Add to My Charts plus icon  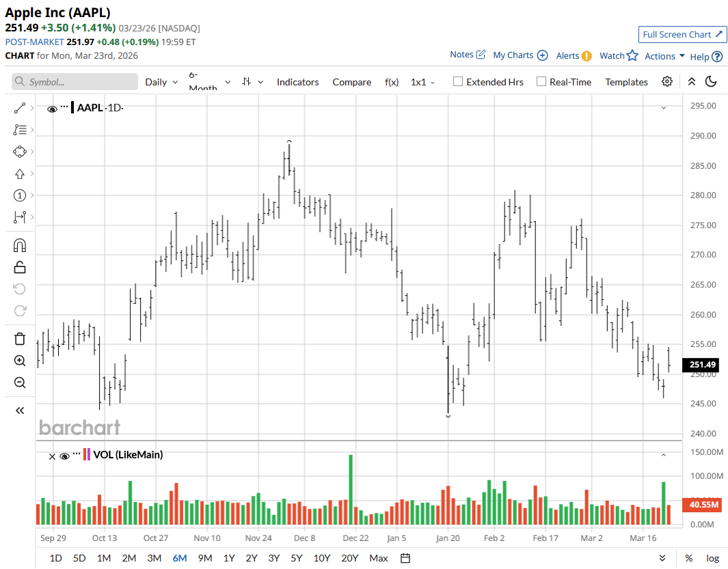542,55
